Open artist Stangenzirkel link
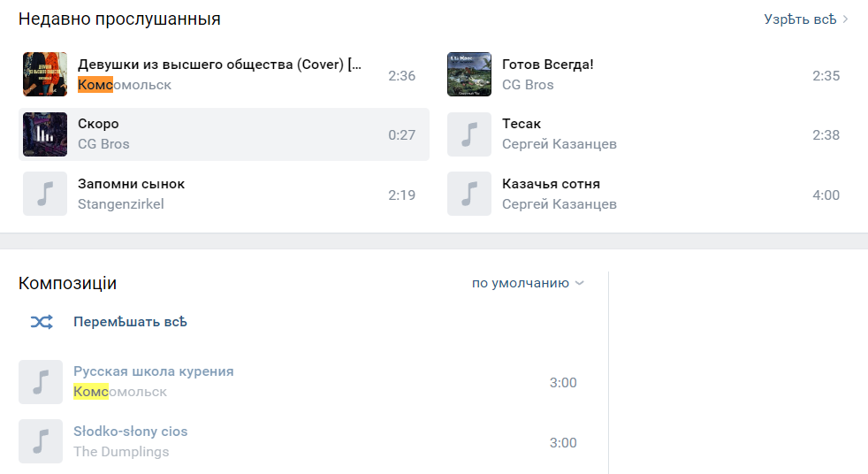 click(121, 203)
